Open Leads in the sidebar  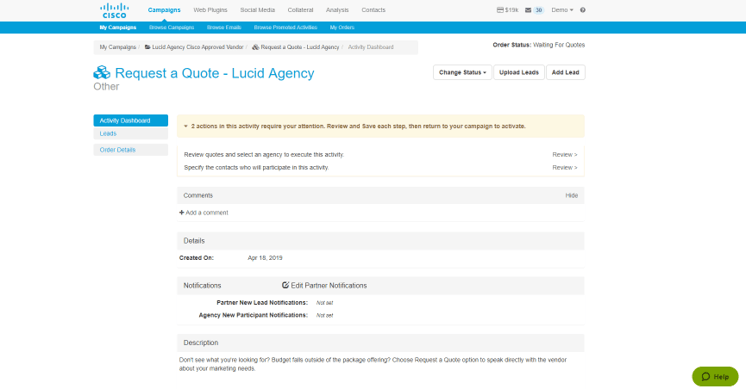[x=131, y=134]
